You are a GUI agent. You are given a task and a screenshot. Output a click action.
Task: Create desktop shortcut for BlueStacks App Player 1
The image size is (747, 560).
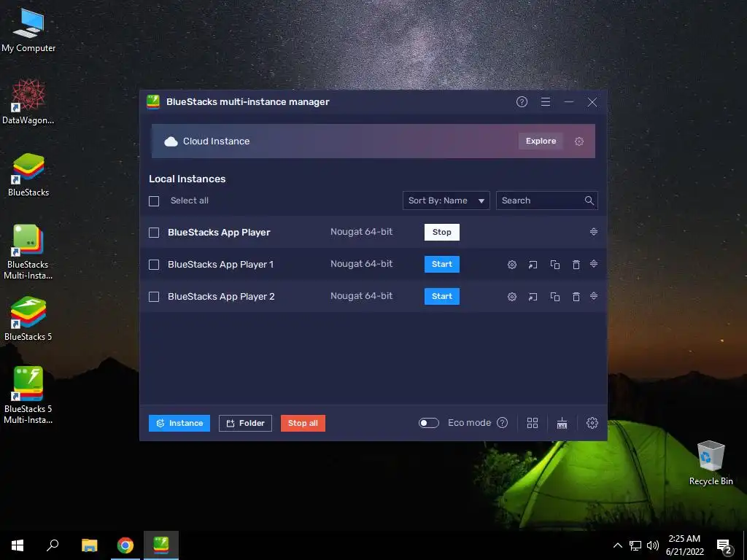(x=533, y=264)
